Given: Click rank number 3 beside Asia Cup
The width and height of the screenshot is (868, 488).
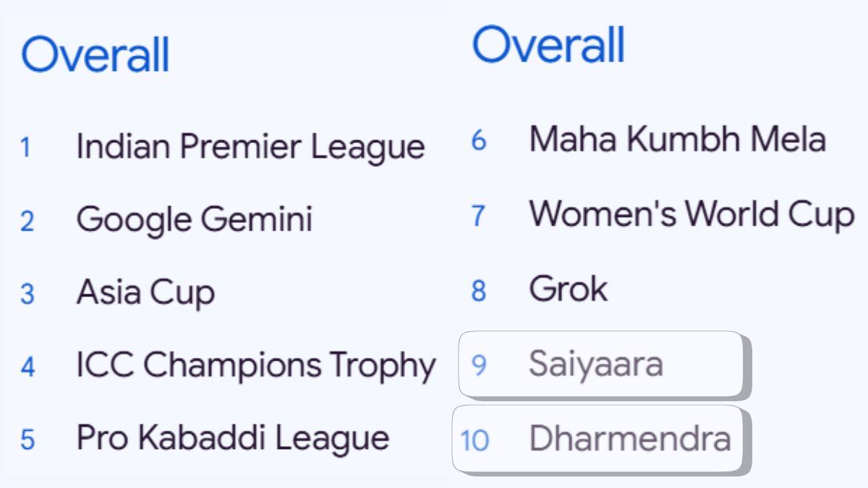Looking at the screenshot, I should point(27,294).
